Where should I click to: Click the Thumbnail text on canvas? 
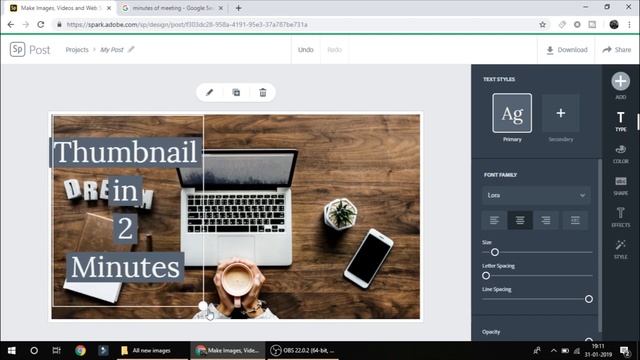tap(125, 152)
